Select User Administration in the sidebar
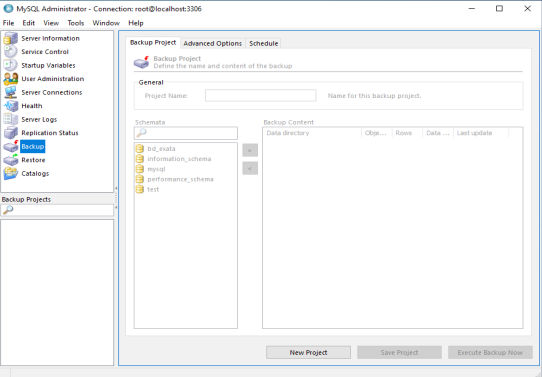Screen dimensions: 542x377 (x=53, y=79)
